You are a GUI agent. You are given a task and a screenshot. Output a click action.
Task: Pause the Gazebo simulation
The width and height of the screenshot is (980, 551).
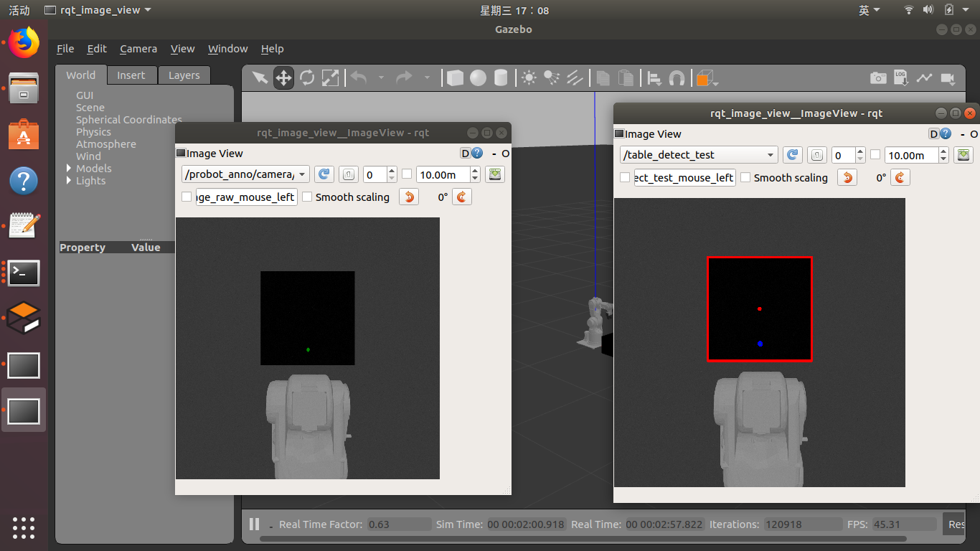(x=254, y=524)
